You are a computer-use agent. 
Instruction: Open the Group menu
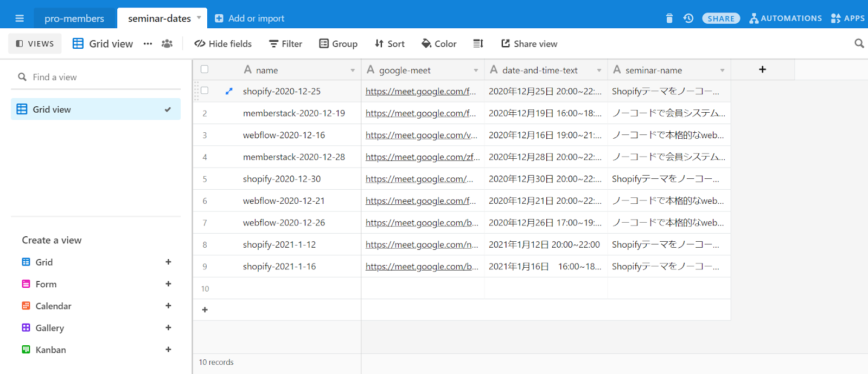[338, 43]
